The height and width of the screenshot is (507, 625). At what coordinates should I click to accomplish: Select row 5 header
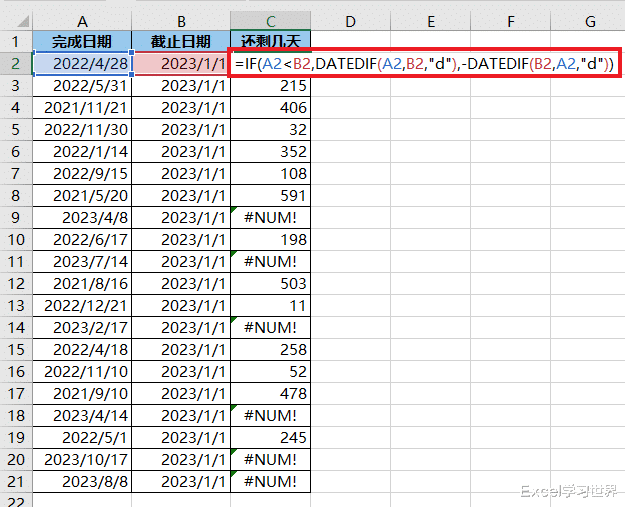16,130
